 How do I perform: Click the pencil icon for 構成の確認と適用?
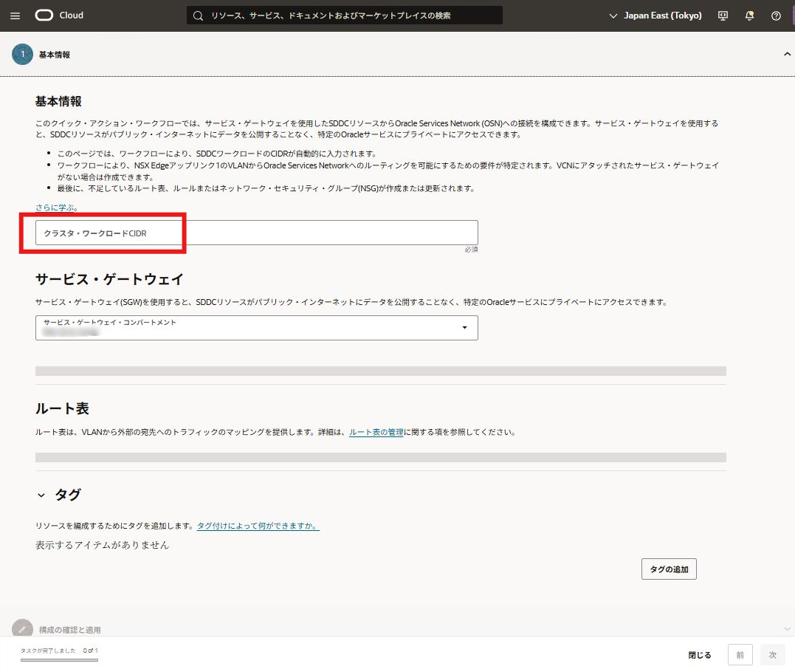coord(22,629)
